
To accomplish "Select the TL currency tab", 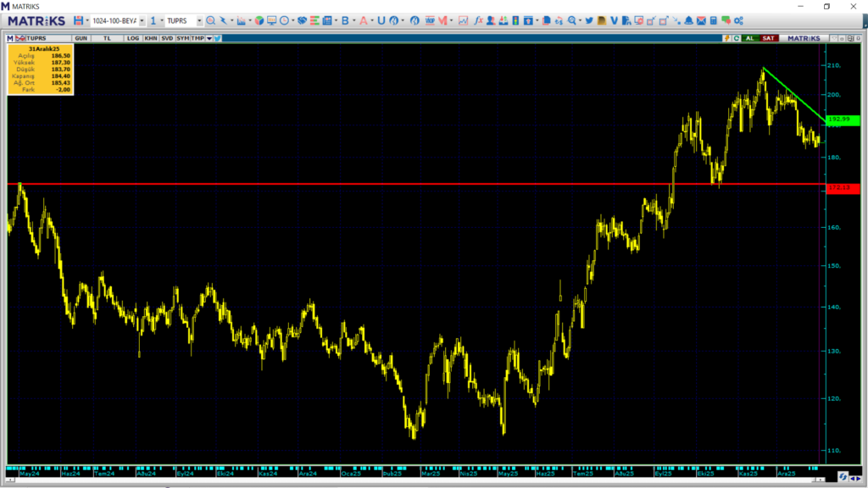I will pos(107,38).
